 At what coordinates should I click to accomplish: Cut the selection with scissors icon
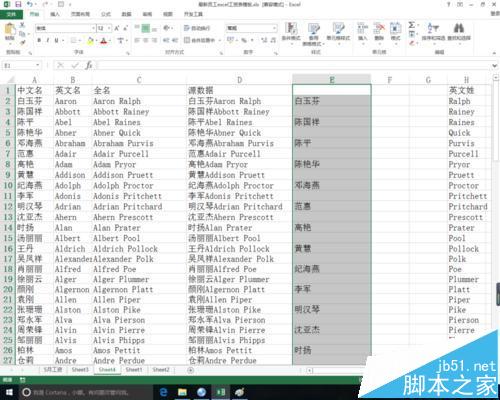22,25
